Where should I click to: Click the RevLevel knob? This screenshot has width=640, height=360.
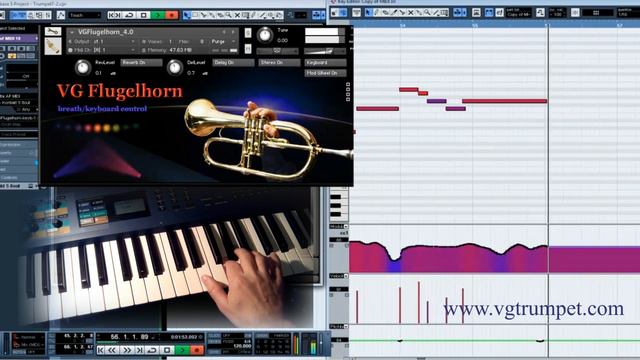tap(83, 67)
